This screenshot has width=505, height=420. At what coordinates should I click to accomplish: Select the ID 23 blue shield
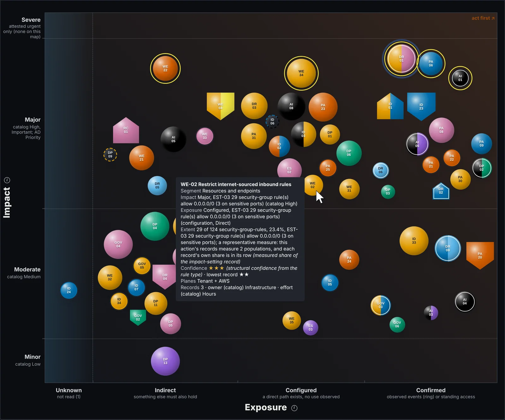[x=421, y=106]
